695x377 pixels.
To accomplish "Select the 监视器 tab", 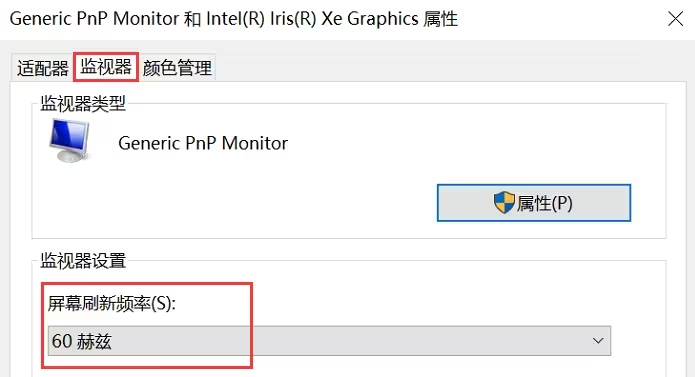I will point(106,67).
